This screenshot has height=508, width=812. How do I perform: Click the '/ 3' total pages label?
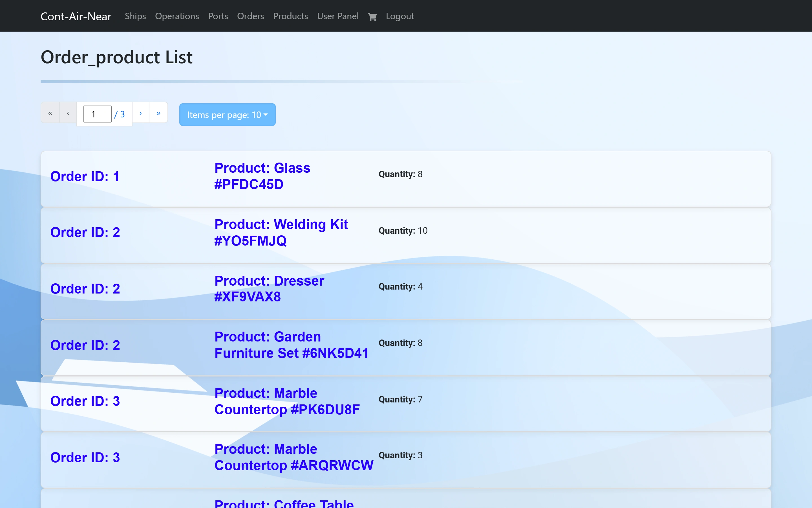click(120, 114)
